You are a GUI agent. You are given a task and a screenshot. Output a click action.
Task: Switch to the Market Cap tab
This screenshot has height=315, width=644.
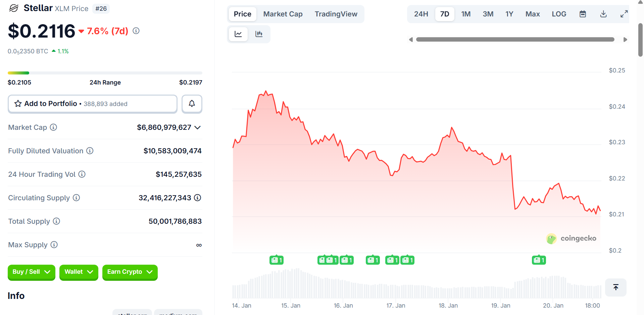(283, 14)
